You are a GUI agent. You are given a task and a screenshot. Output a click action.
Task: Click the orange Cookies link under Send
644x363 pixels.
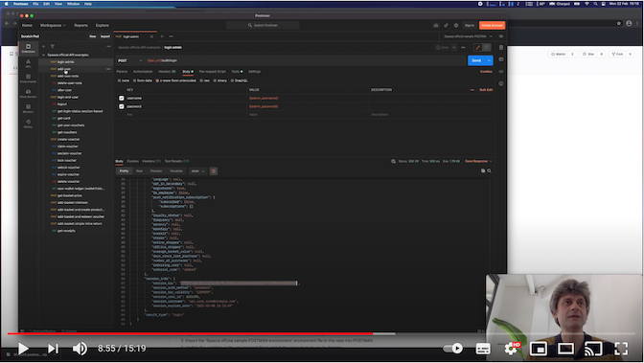[x=486, y=72]
